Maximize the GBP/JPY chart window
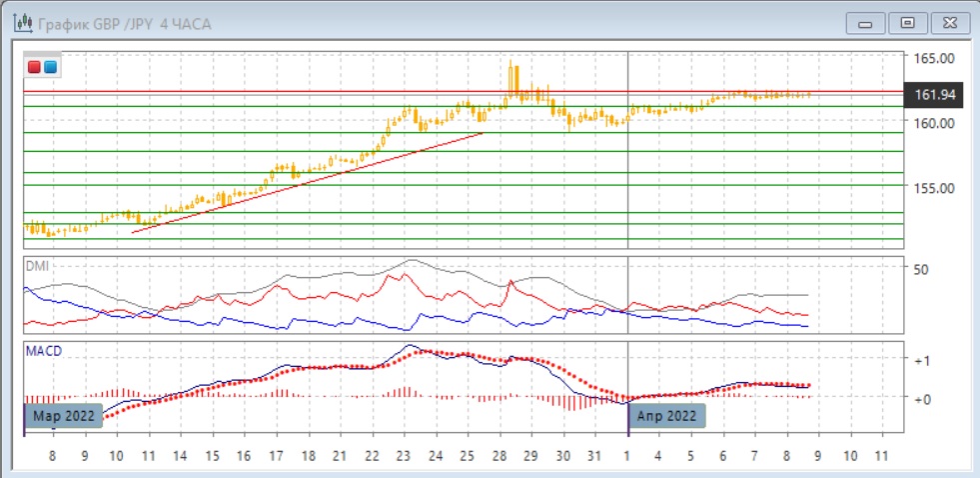The width and height of the screenshot is (980, 478). point(907,22)
